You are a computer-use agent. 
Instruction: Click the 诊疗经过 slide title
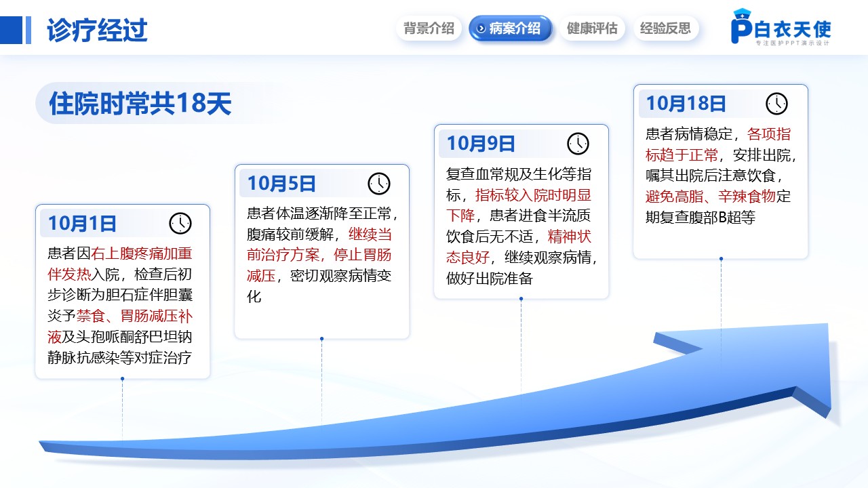pyautogui.click(x=98, y=30)
